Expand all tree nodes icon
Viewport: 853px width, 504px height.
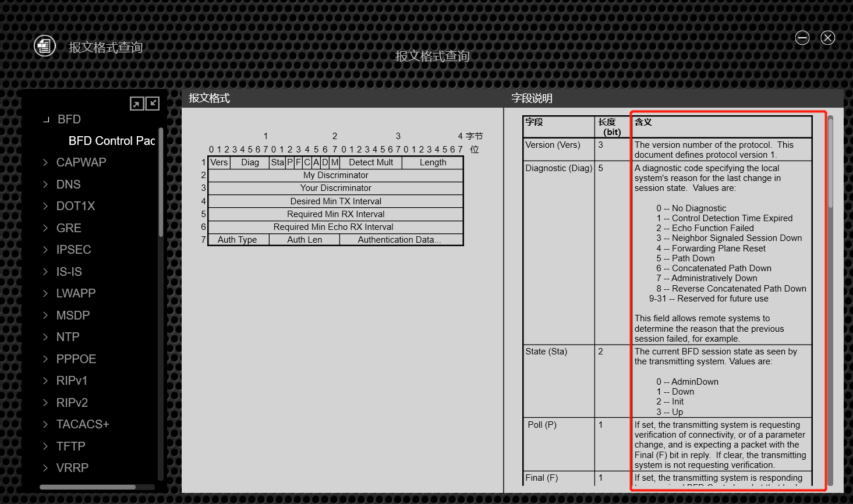(x=136, y=104)
